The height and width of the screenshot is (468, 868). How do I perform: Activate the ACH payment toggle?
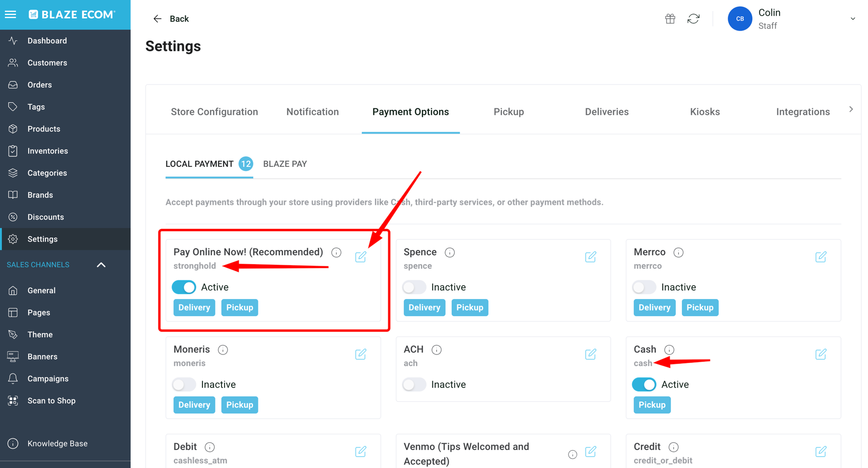(414, 384)
